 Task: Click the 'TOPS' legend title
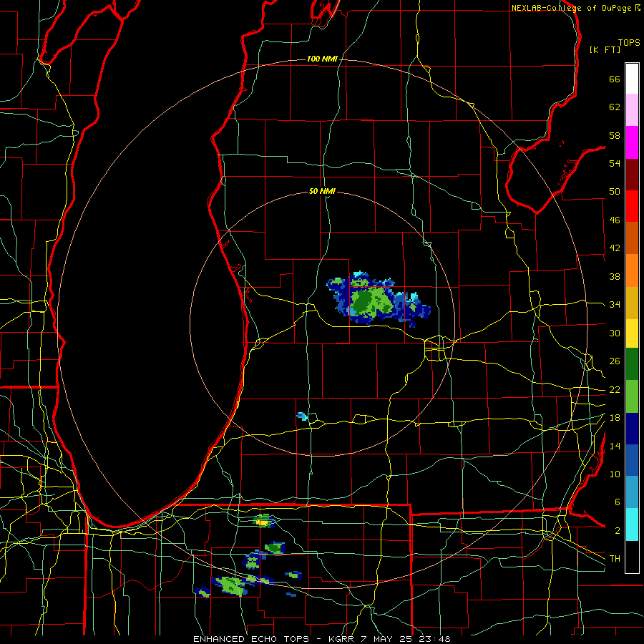(x=629, y=43)
